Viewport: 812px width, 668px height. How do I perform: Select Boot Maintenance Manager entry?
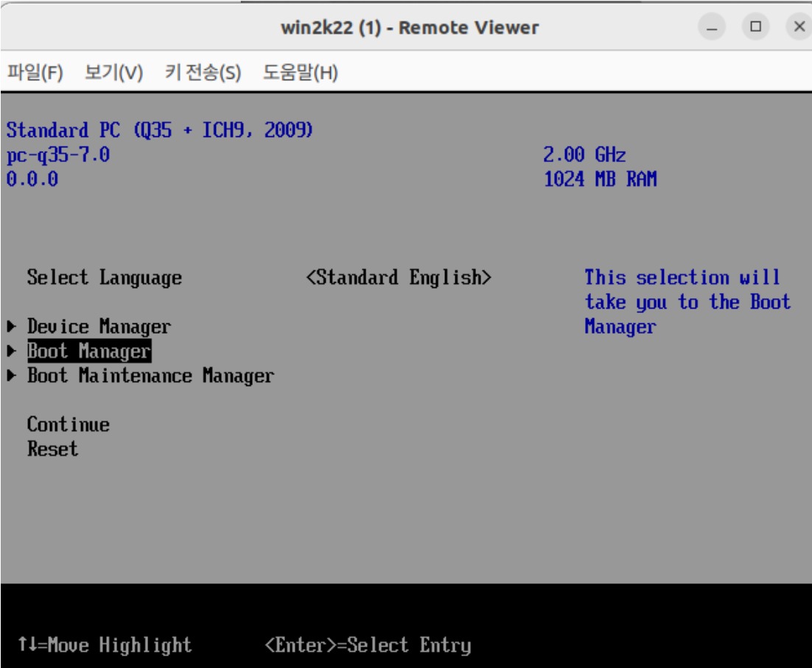pos(151,376)
